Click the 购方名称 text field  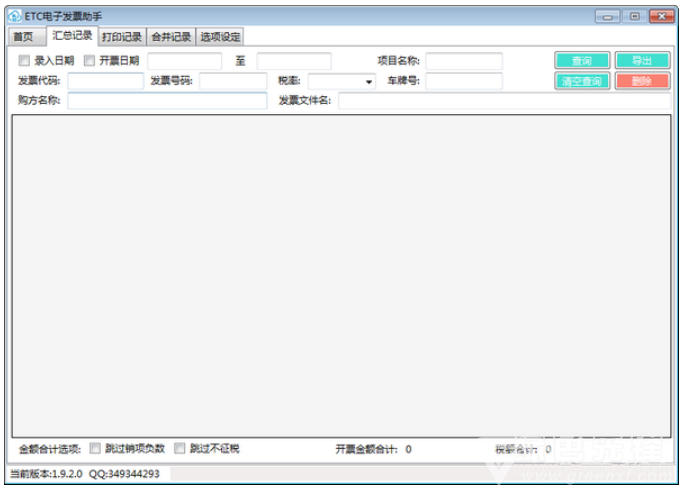pyautogui.click(x=167, y=101)
